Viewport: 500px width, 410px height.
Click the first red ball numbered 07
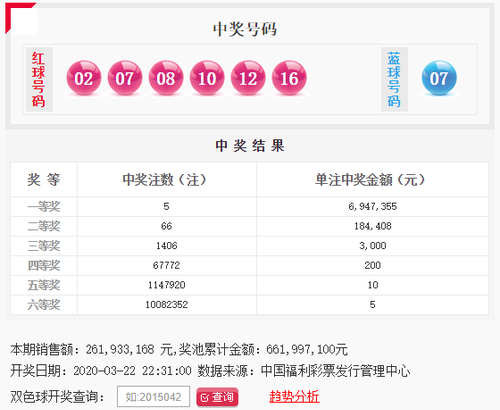pos(125,78)
